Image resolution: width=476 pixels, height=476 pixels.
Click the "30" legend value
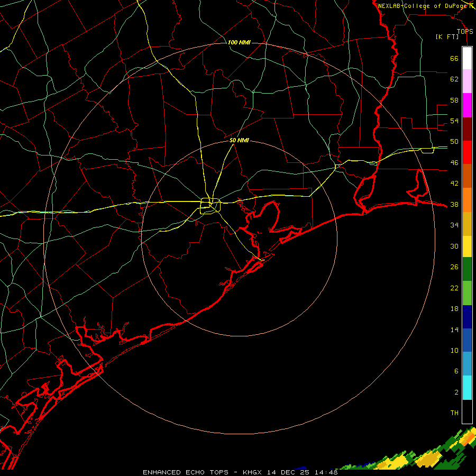pyautogui.click(x=454, y=246)
